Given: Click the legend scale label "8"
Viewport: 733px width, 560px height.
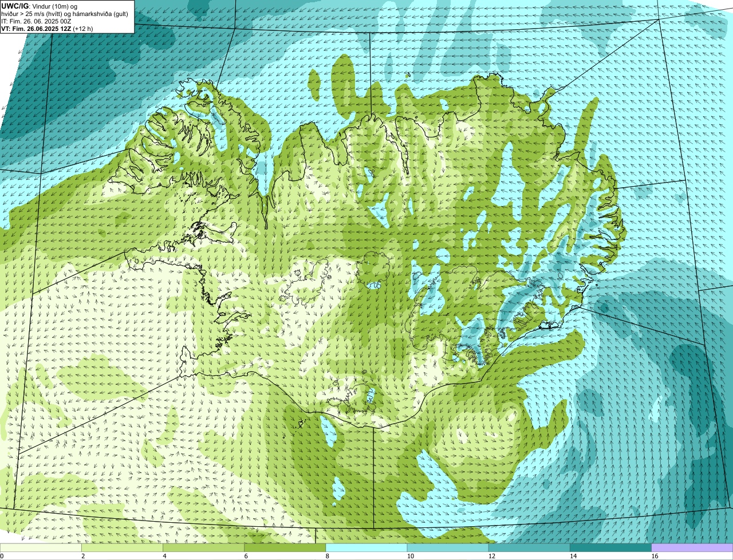Looking at the screenshot, I should [x=327, y=556].
